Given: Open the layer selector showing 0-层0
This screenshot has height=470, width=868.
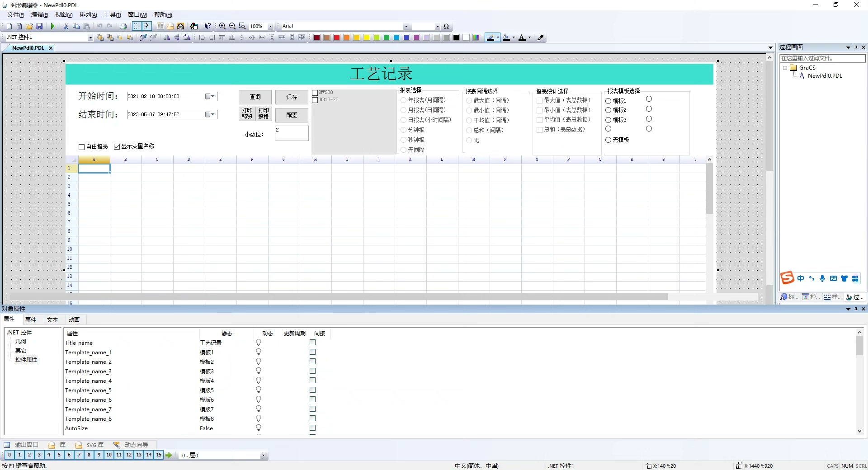Looking at the screenshot, I should (264, 456).
